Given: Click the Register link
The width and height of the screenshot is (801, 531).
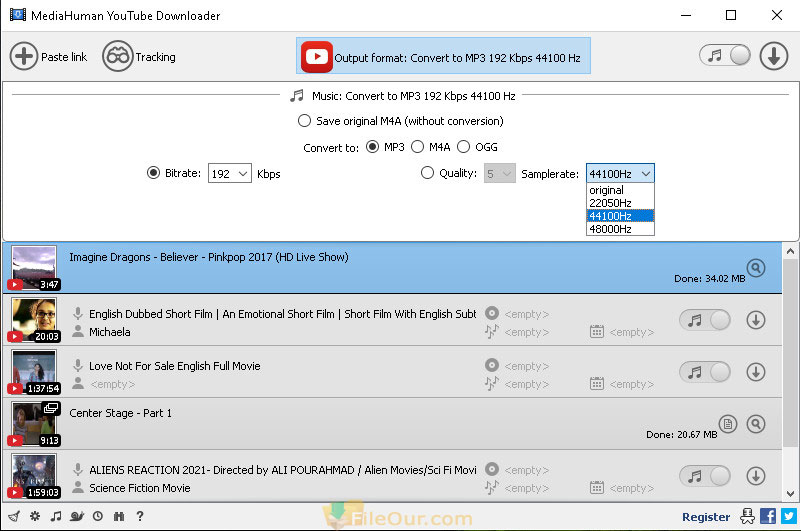Looking at the screenshot, I should tap(706, 517).
